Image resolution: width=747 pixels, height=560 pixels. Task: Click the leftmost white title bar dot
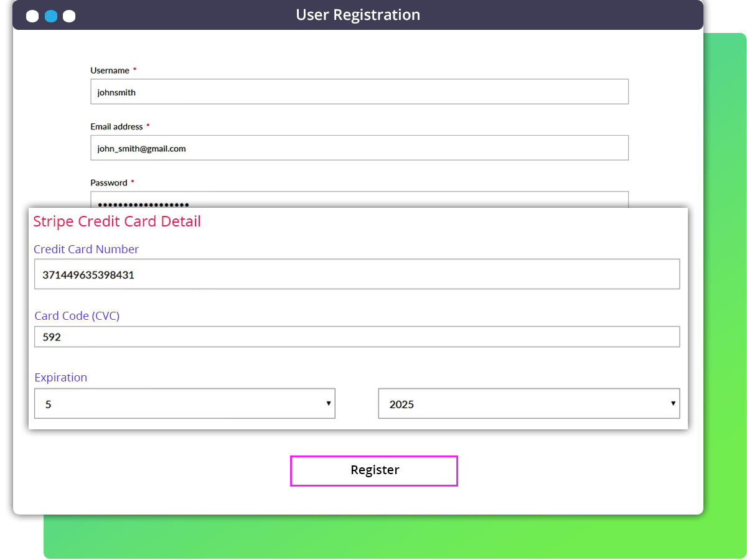tap(32, 16)
